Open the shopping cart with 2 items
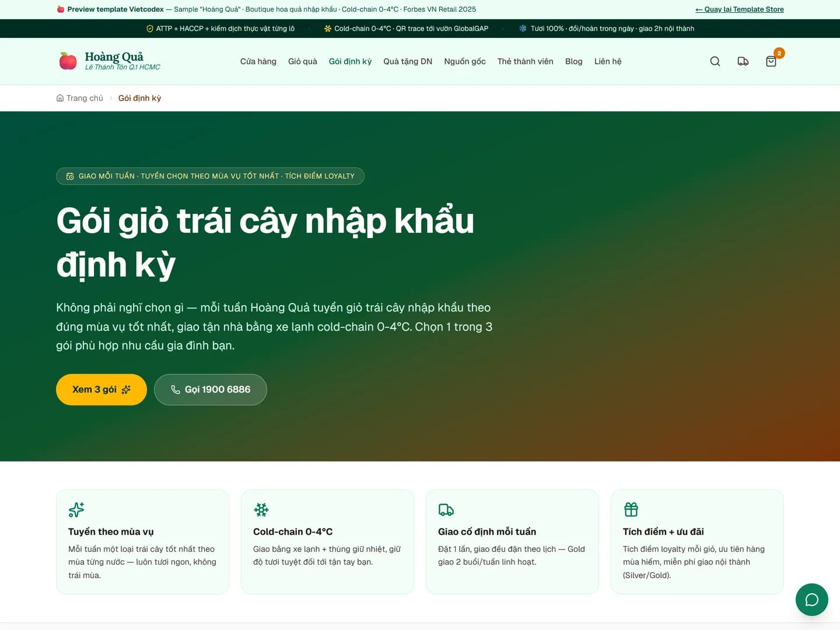Viewport: 840px width, 630px height. click(771, 61)
